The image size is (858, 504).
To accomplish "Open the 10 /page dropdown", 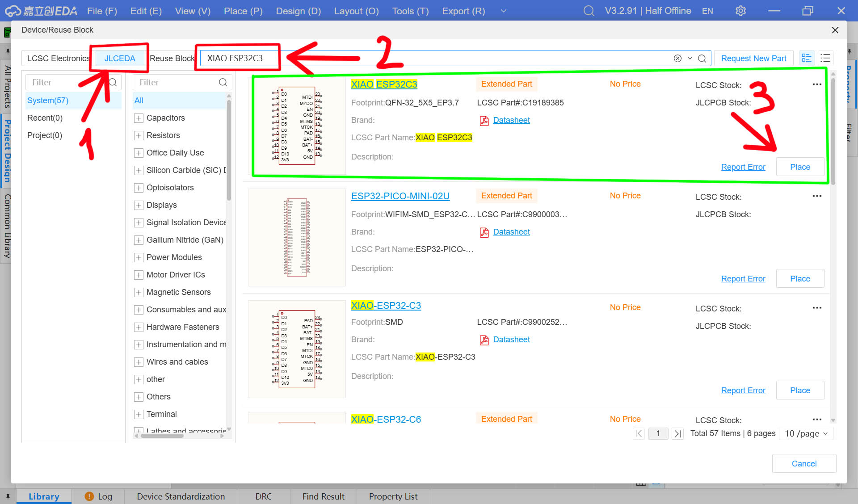I will (x=806, y=433).
